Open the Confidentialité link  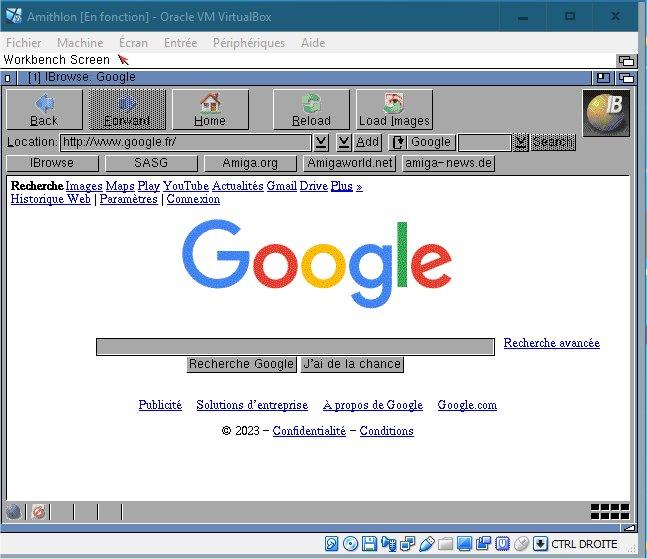click(x=309, y=431)
